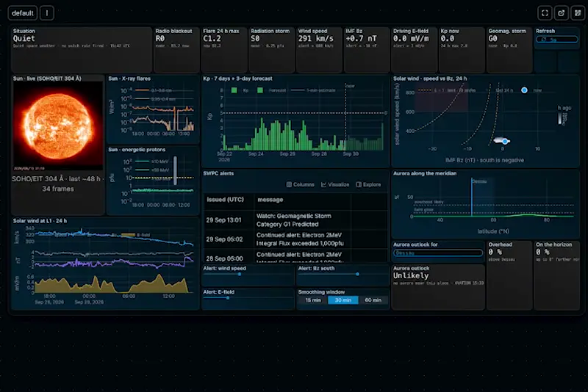Click the Kp now 0.0 card
The height and width of the screenshot is (392, 588).
[462, 49]
